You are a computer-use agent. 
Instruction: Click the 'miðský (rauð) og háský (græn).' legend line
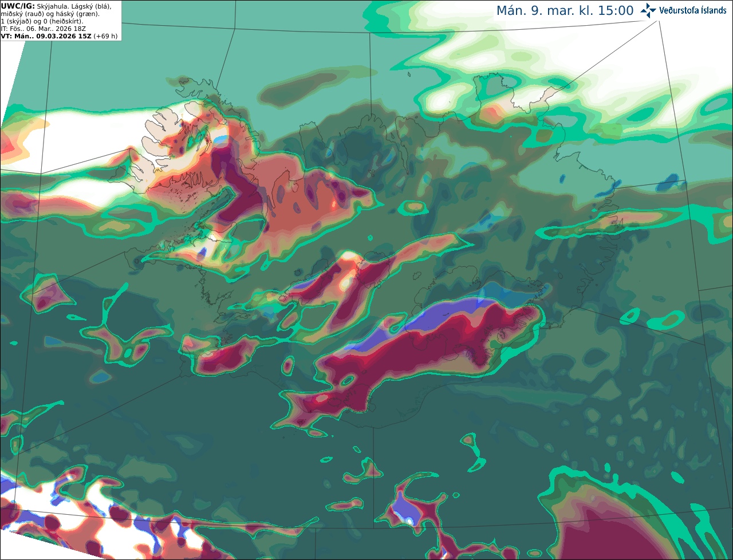point(50,14)
